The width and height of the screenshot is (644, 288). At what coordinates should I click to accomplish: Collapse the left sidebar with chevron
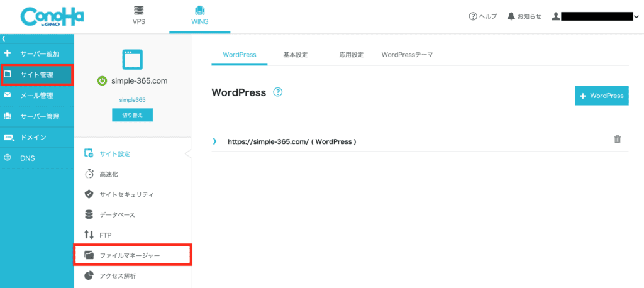pos(3,38)
